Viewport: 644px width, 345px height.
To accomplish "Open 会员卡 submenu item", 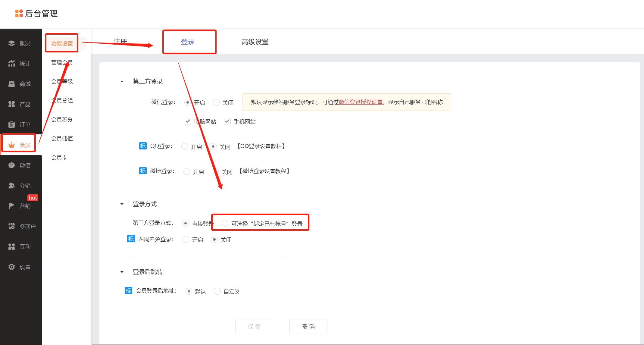I will tap(59, 157).
